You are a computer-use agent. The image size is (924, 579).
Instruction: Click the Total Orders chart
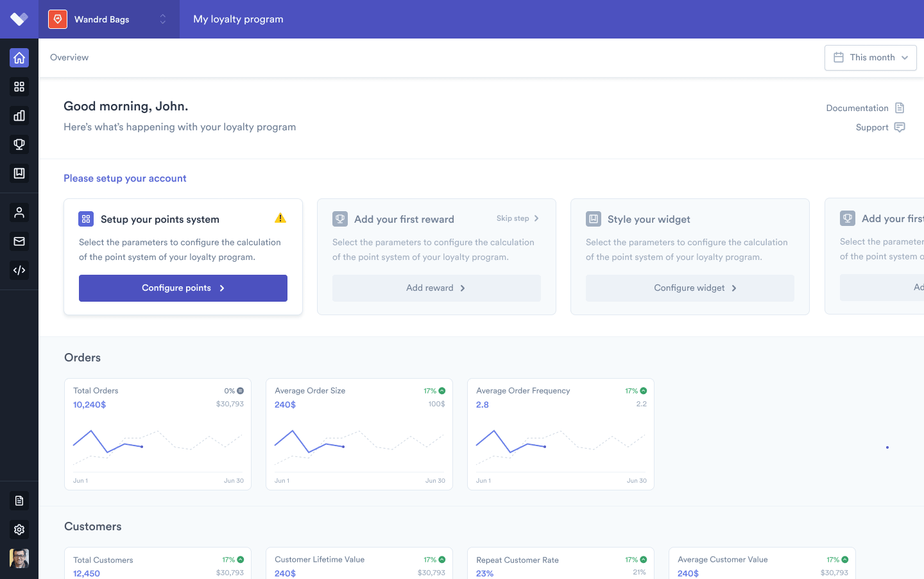[x=158, y=448]
